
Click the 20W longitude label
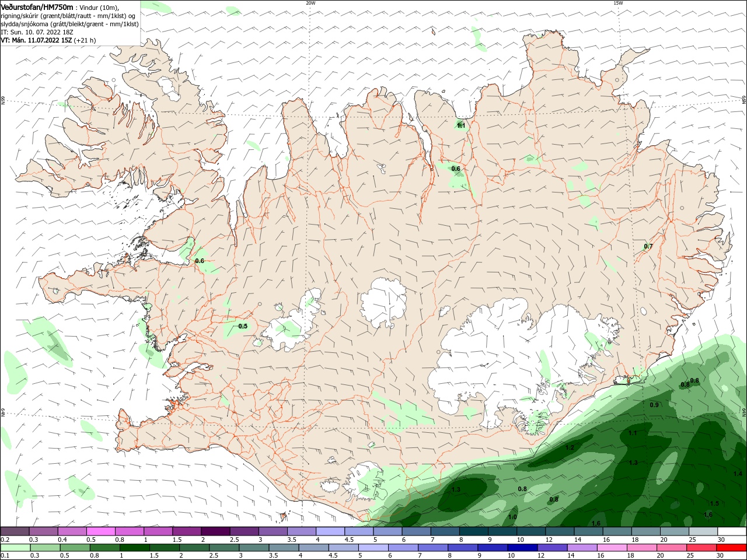pyautogui.click(x=310, y=3)
